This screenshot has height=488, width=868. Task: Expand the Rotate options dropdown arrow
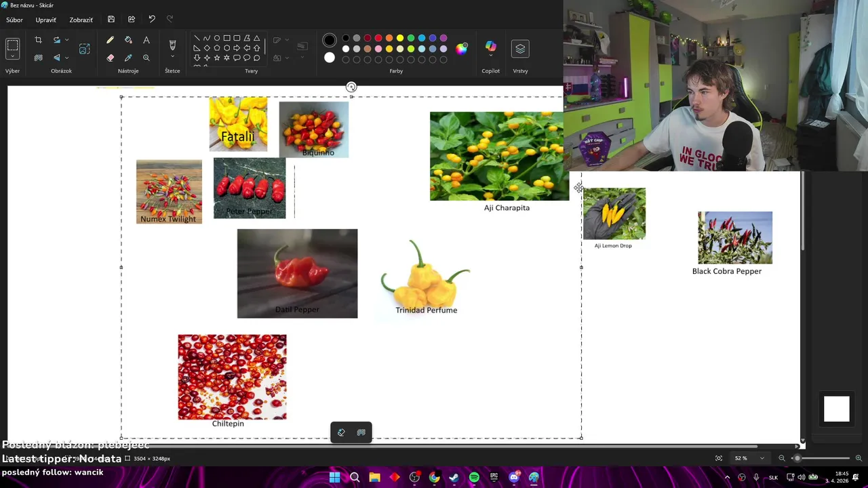[x=66, y=40]
